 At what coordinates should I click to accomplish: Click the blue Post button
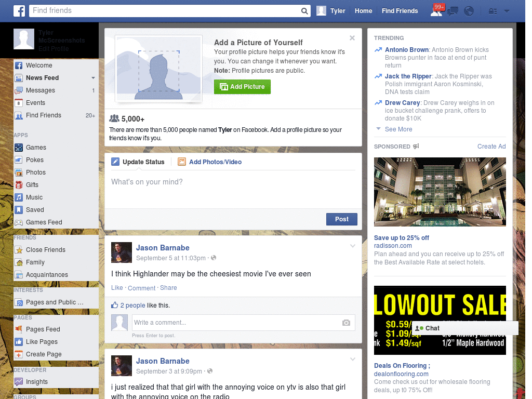(342, 219)
